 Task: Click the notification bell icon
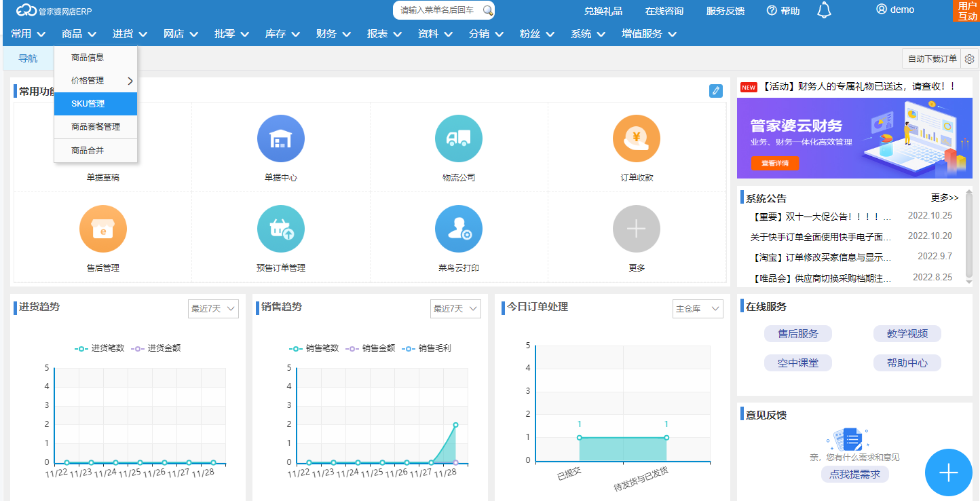click(x=824, y=10)
